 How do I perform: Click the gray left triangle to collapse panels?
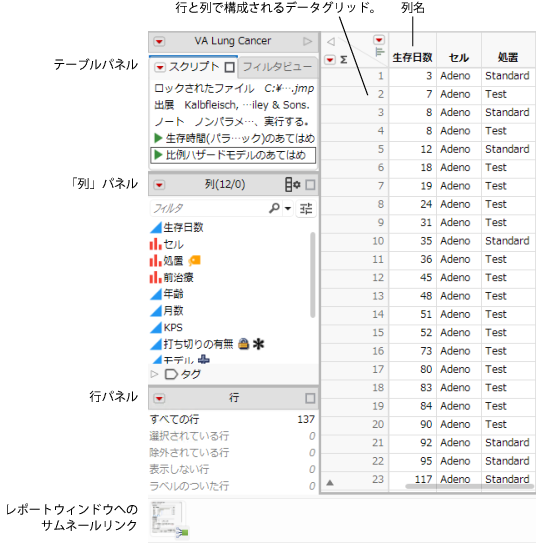(331, 42)
